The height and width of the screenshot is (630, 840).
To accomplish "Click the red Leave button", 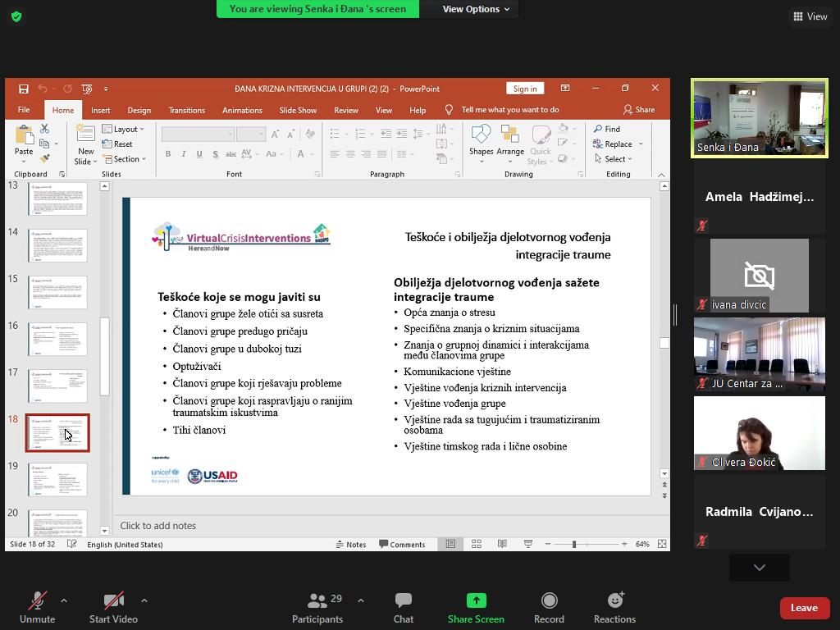I will click(x=803, y=608).
